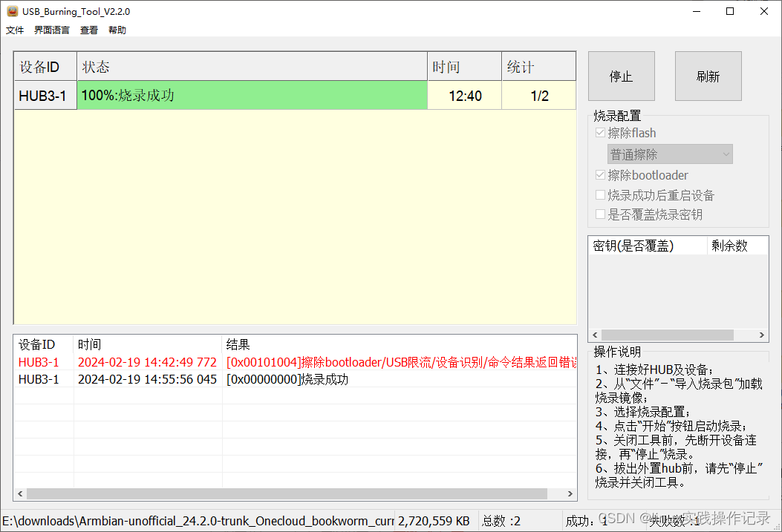Click the 刷新 refresh button

(x=708, y=76)
